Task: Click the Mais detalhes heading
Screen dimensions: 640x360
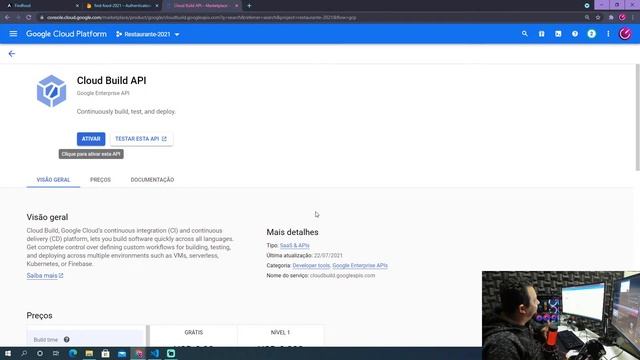Action: pyautogui.click(x=292, y=232)
